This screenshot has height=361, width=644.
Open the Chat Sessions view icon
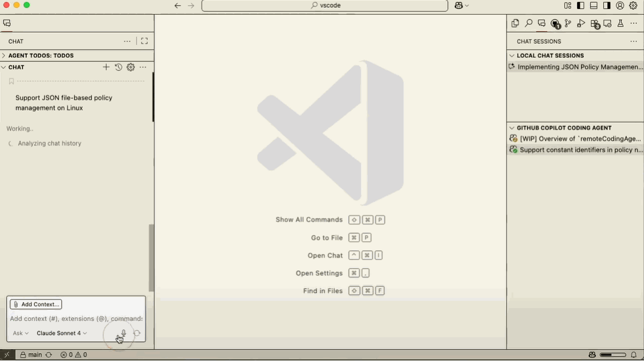tap(542, 24)
